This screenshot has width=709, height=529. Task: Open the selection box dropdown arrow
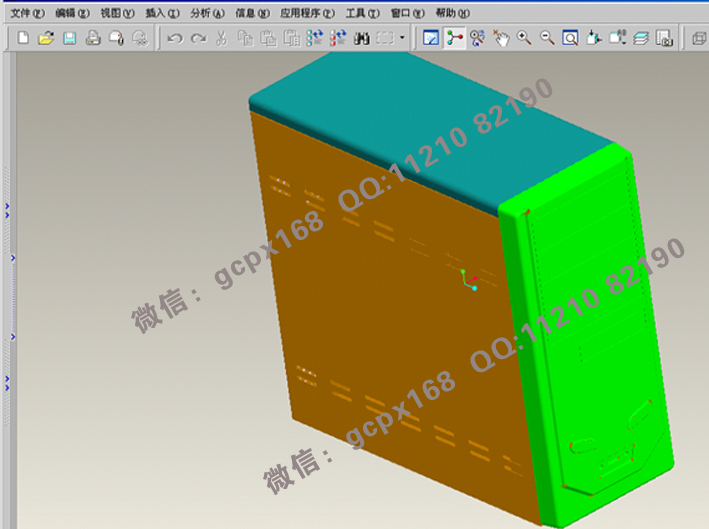pos(402,38)
